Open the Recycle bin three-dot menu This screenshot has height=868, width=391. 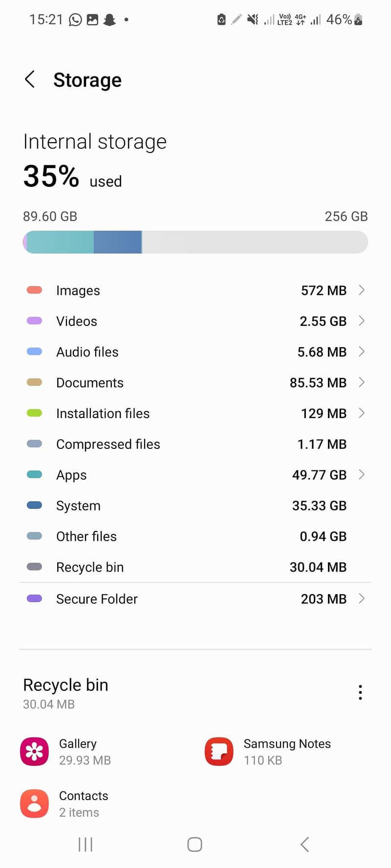click(x=360, y=692)
